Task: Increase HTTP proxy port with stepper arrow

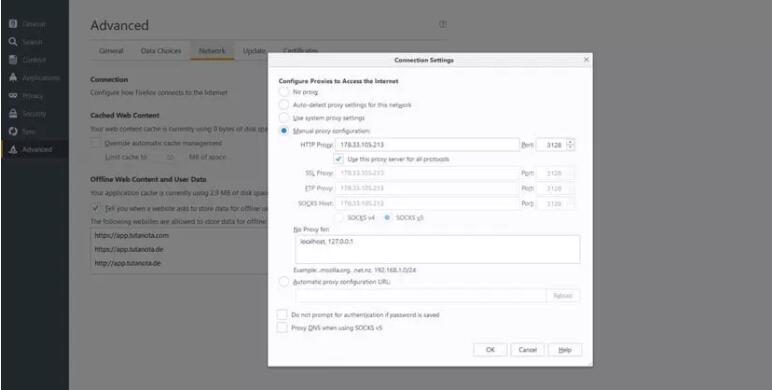Action: coord(570,142)
